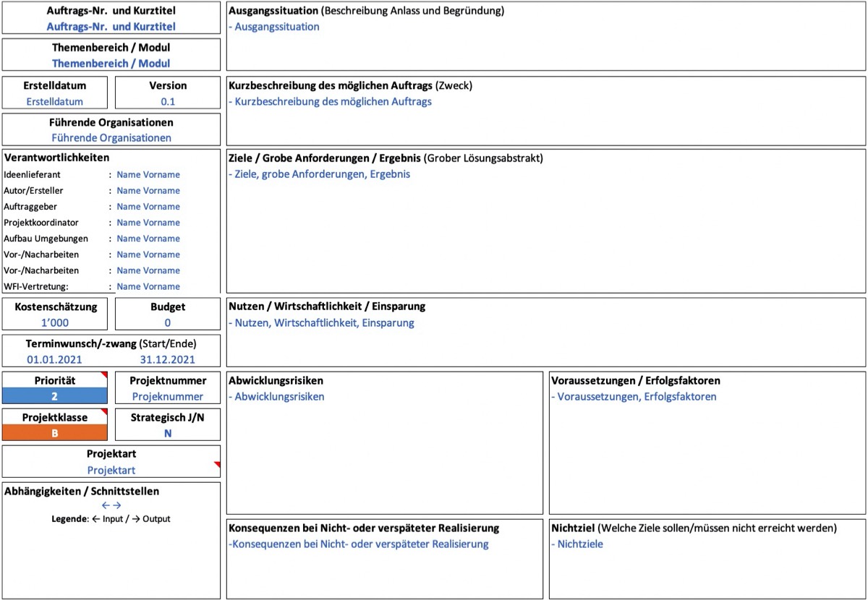Click the red comment marker on Projektklasse
Screen dimensions: 868x600
(103, 412)
